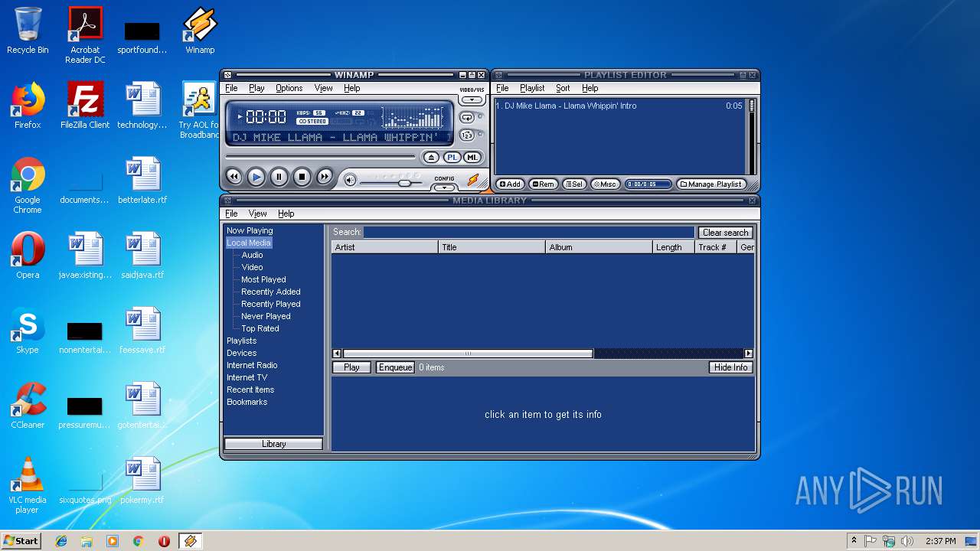Viewport: 980px width, 551px height.
Task: Click the Library button at tree bottom
Action: (273, 444)
